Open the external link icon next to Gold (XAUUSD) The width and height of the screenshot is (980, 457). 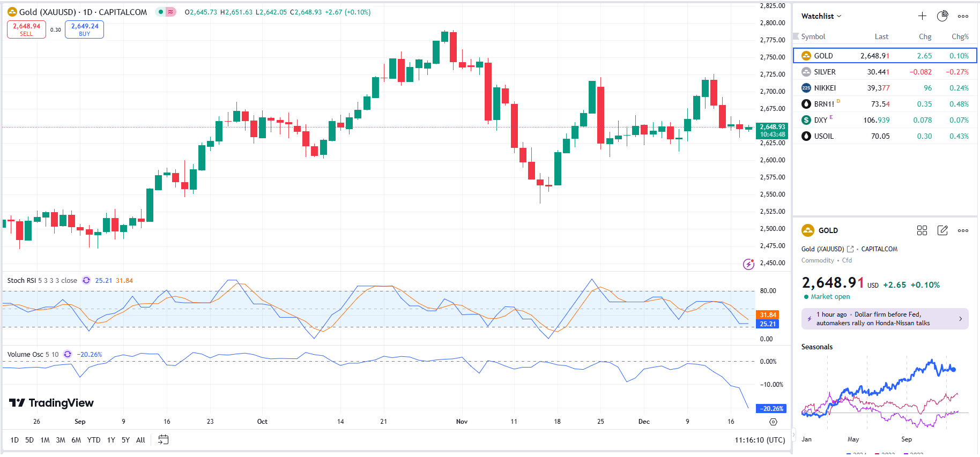tap(850, 249)
